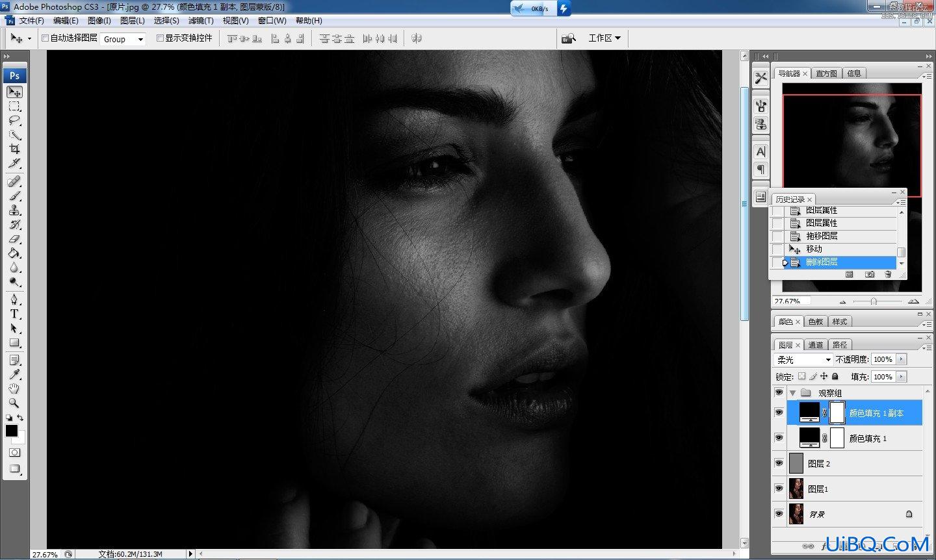Hide the 颜色填充 1 副本 layer

[779, 413]
